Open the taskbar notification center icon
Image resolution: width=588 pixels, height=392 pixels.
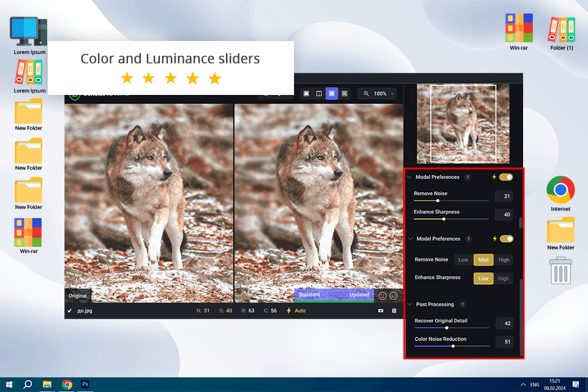point(576,384)
